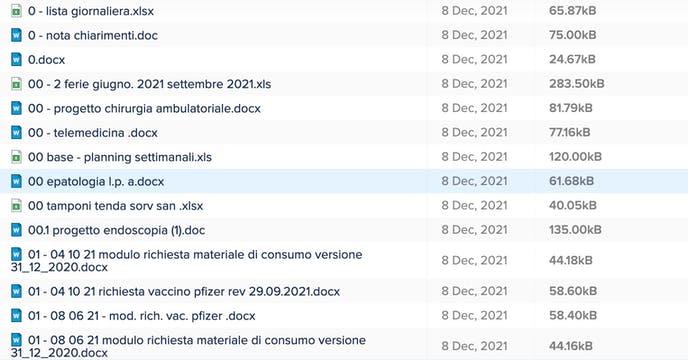
Task: Click the date cell of the 0.docx row
Action: [x=474, y=59]
